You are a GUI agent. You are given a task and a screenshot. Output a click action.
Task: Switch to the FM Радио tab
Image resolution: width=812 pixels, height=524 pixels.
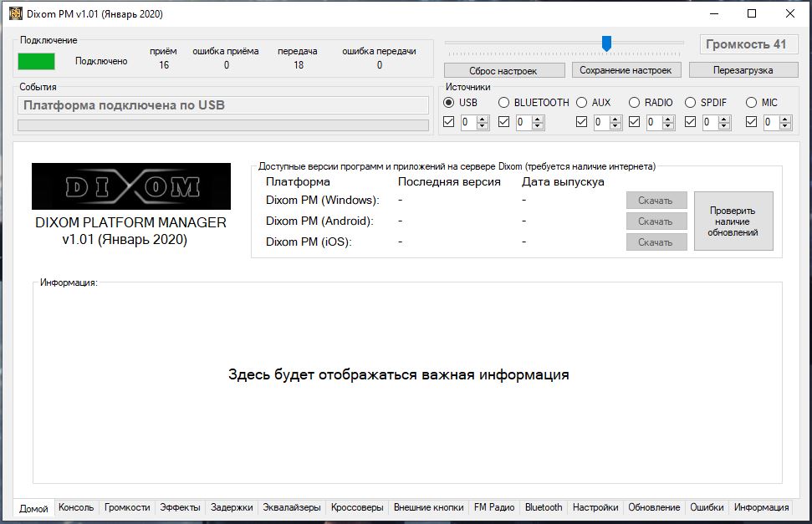point(493,507)
